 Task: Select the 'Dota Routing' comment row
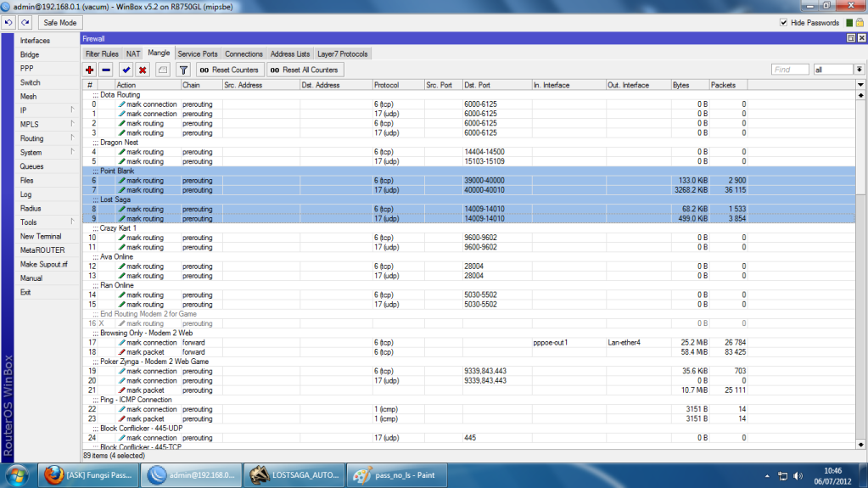[468, 95]
